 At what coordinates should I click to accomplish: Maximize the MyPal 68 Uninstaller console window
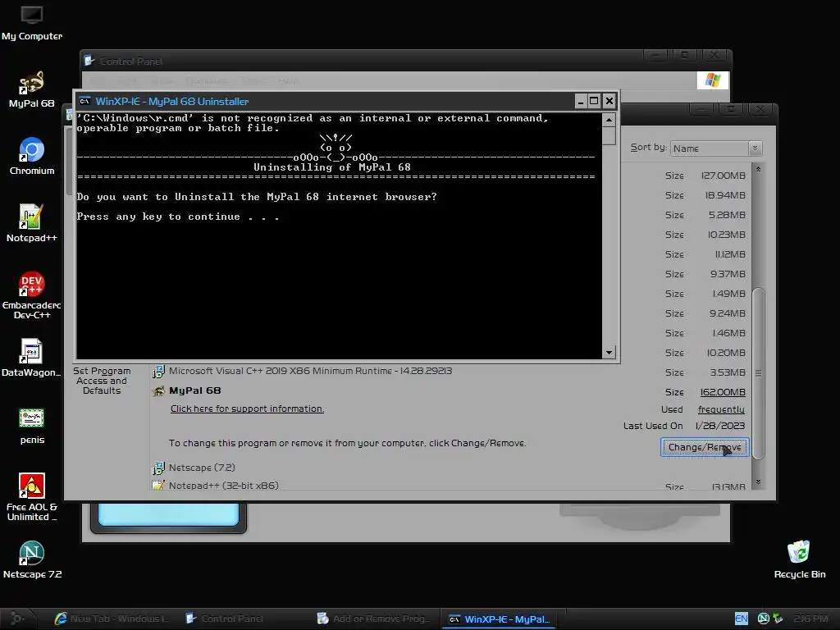click(594, 101)
